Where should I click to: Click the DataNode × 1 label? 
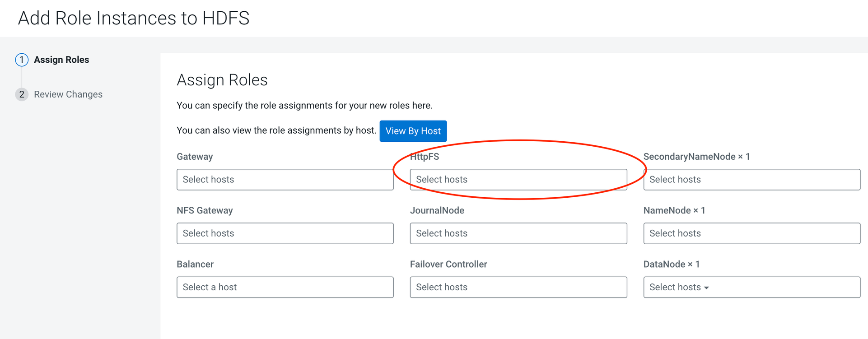coord(672,264)
